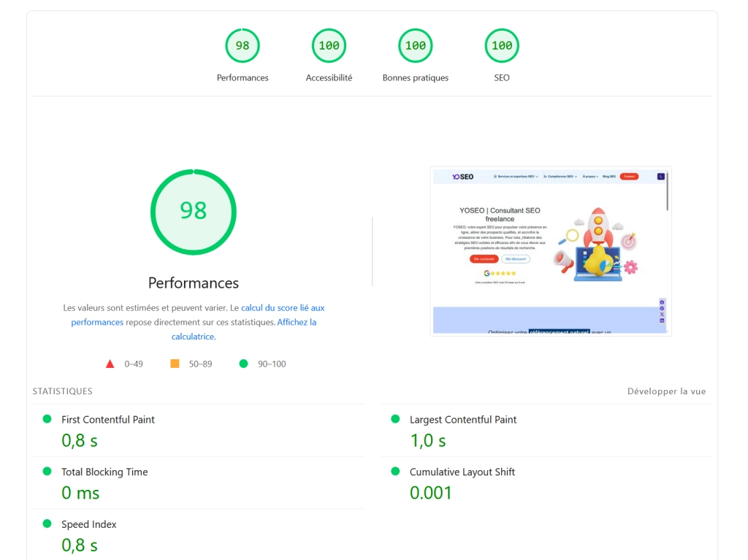The width and height of the screenshot is (748, 560).
Task: Click the green dot beside First Contentful Paint
Action: pyautogui.click(x=47, y=419)
